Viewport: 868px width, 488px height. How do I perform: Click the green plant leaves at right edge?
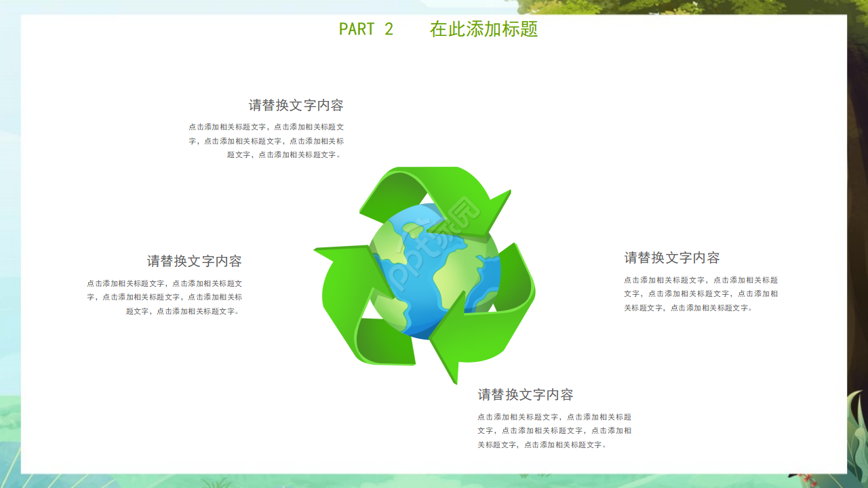(857, 426)
